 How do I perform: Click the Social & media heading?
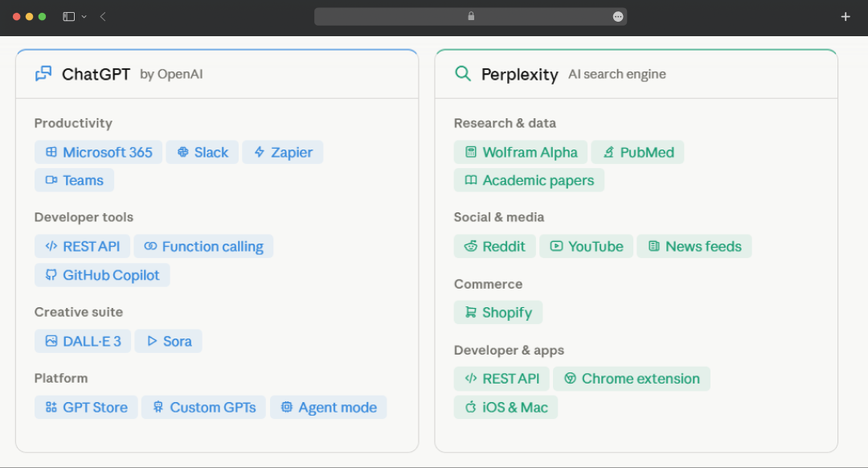click(499, 217)
